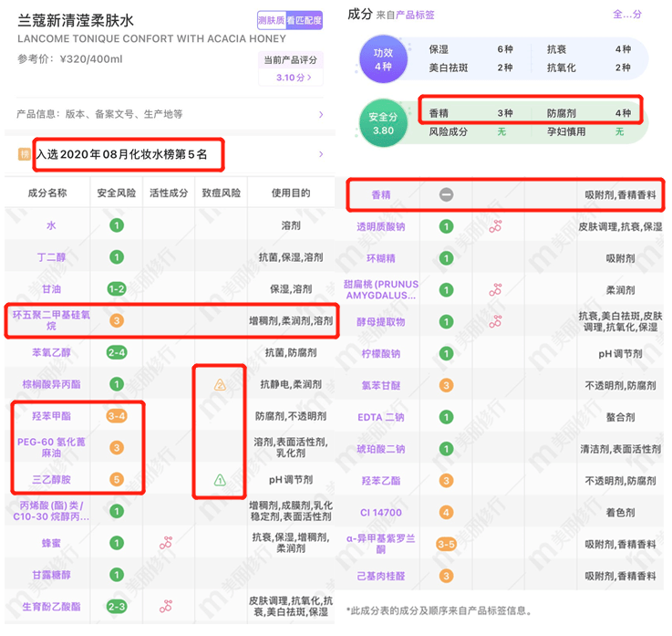Select 美白祛斑 2种 efficacy entry

(471, 68)
